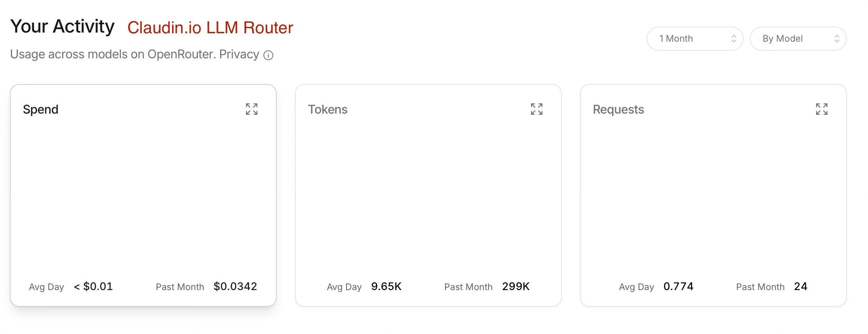The image size is (868, 334).
Task: Select the Requests card title
Action: point(618,109)
